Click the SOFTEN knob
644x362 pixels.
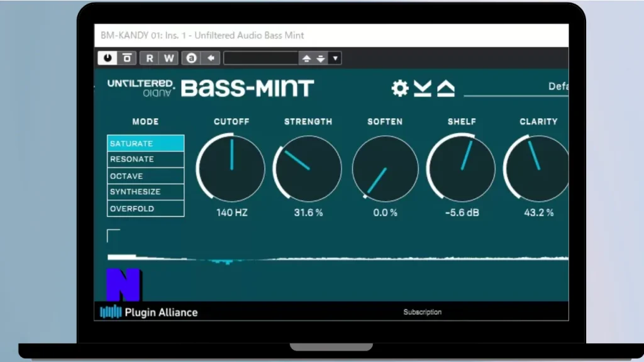[386, 168]
